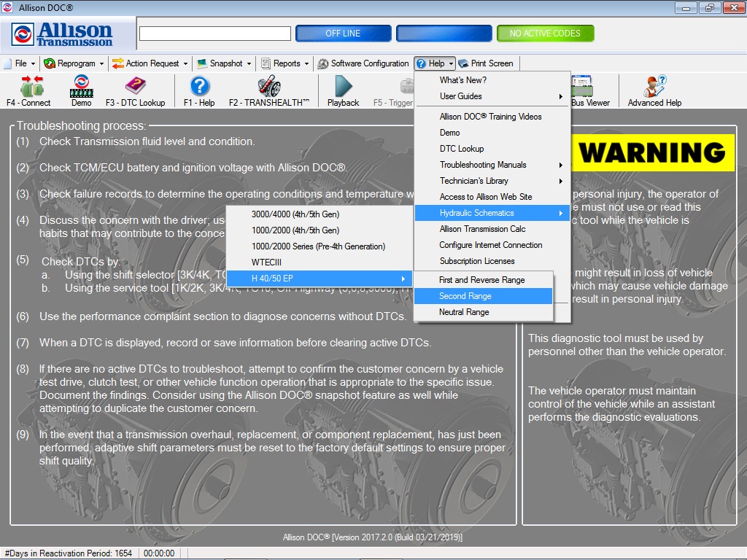
Task: Expand the File menu dropdown arrow
Action: (x=33, y=64)
